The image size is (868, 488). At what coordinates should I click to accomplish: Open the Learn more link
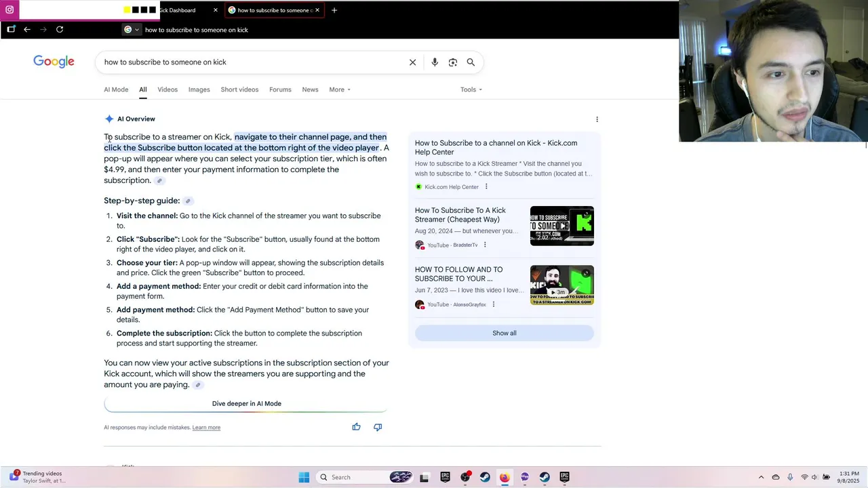(206, 428)
